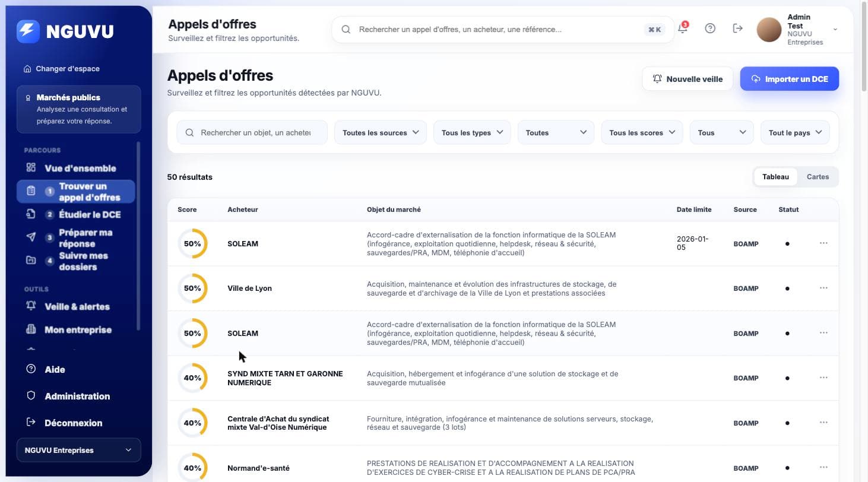Click the NGUVU lightning logo icon
This screenshot has height=482, width=868.
[x=28, y=31]
